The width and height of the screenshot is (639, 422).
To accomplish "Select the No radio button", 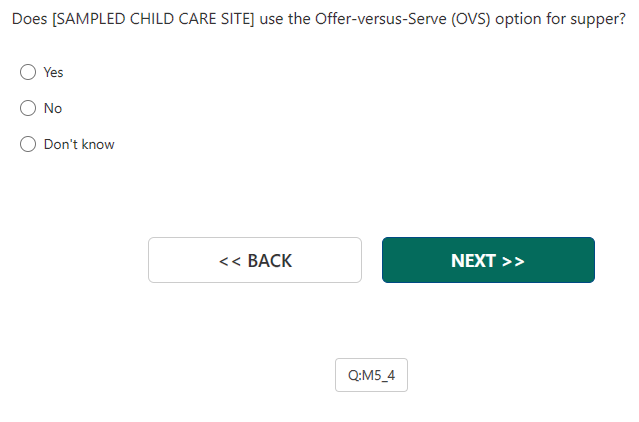I will (x=28, y=108).
